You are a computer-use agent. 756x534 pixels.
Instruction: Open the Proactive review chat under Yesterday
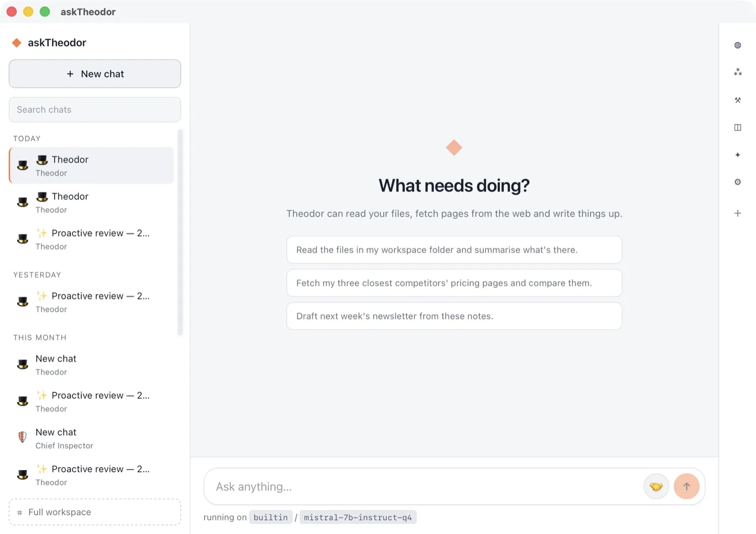pos(92,302)
